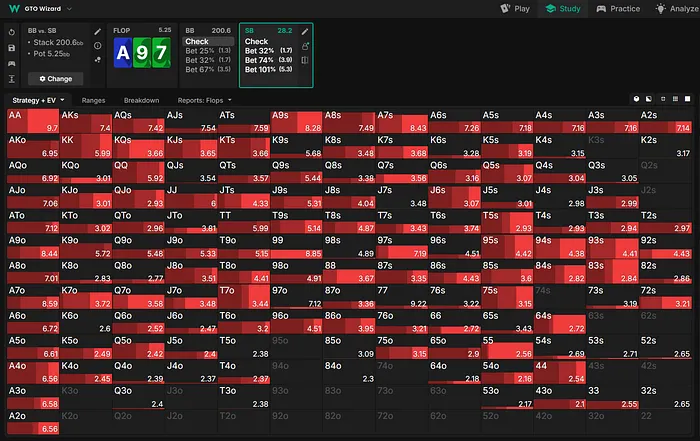The height and width of the screenshot is (441, 700).
Task: Click the reset icon in left sidebar
Action: (9, 32)
